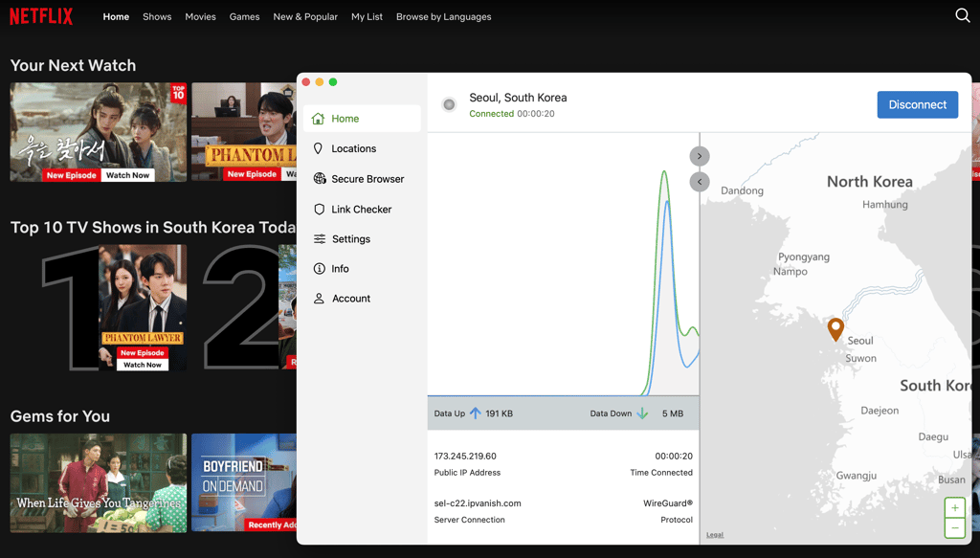Image resolution: width=980 pixels, height=558 pixels.
Task: Click the Data Down arrow icon
Action: click(642, 413)
